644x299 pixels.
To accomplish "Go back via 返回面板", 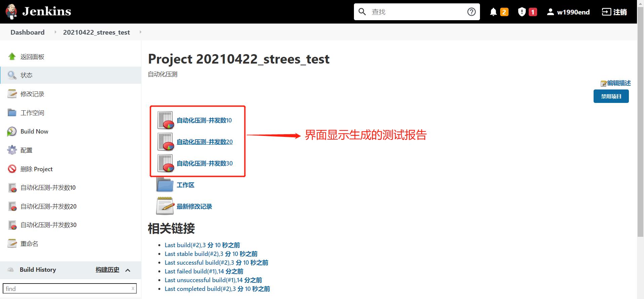I will click(x=32, y=57).
